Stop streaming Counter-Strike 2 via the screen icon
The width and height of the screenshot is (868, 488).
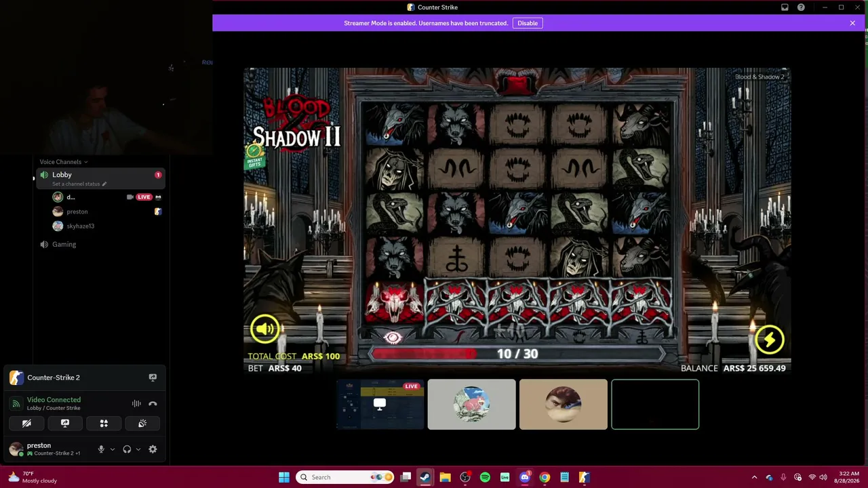click(x=153, y=378)
